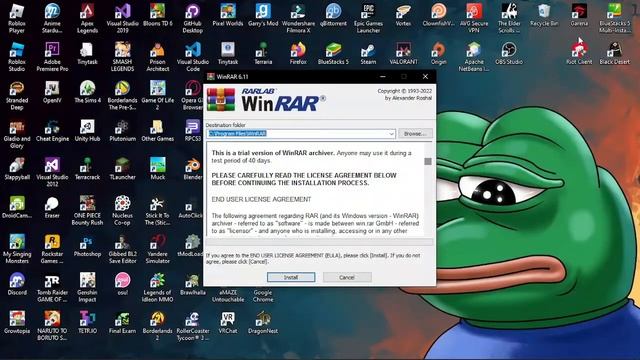Click the Install button in WinRAR

click(291, 277)
